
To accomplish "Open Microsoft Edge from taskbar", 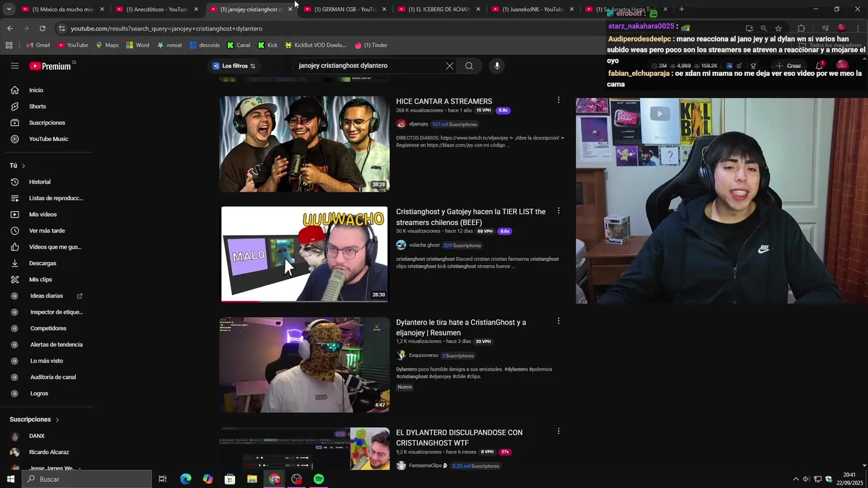I will tap(185, 479).
